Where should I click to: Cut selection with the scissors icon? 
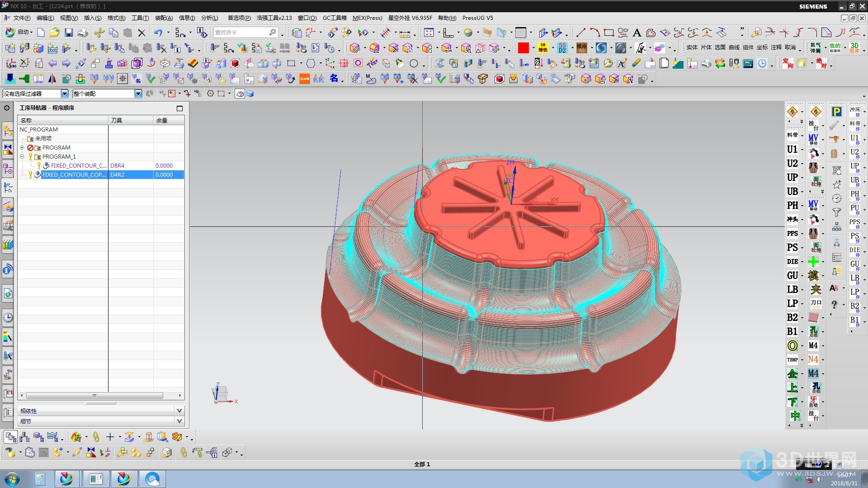(x=99, y=33)
